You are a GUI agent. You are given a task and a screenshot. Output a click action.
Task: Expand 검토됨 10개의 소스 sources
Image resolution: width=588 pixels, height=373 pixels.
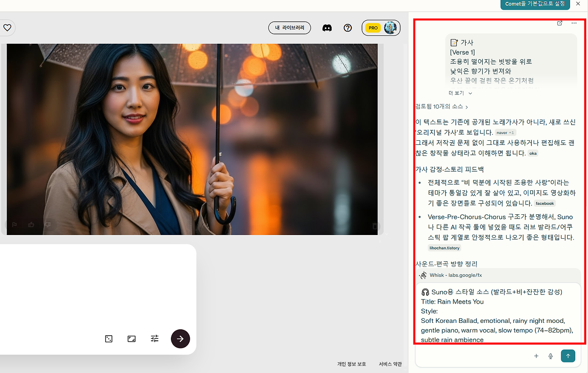[x=441, y=107]
